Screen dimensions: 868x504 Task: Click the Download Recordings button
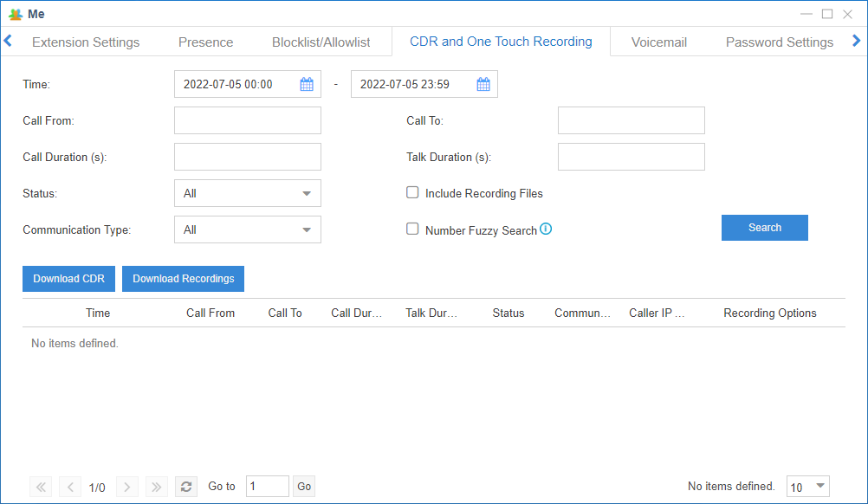coord(184,279)
